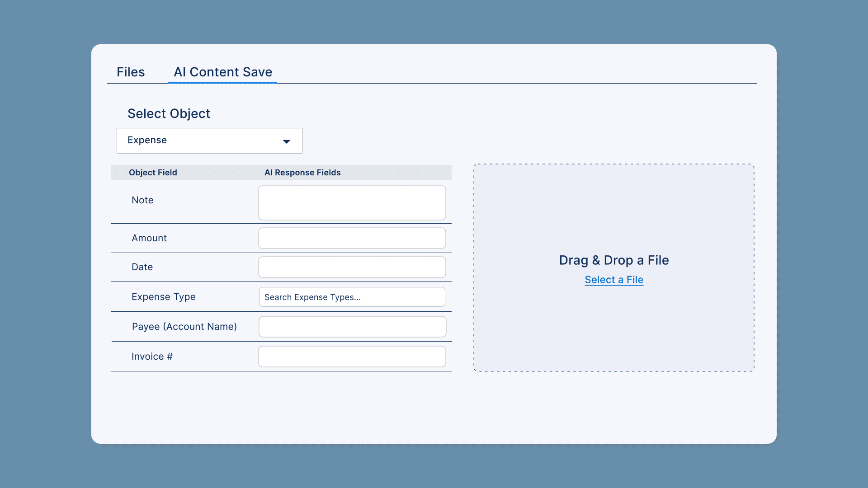Click the Expense Type row label
Viewport: 868px width, 488px height.
(163, 297)
